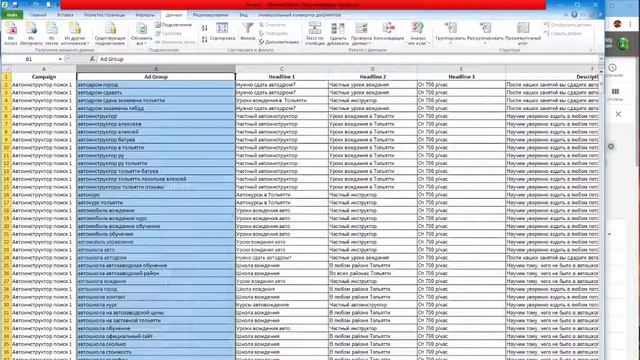Open the Sort dialog button

pyautogui.click(x=222, y=32)
